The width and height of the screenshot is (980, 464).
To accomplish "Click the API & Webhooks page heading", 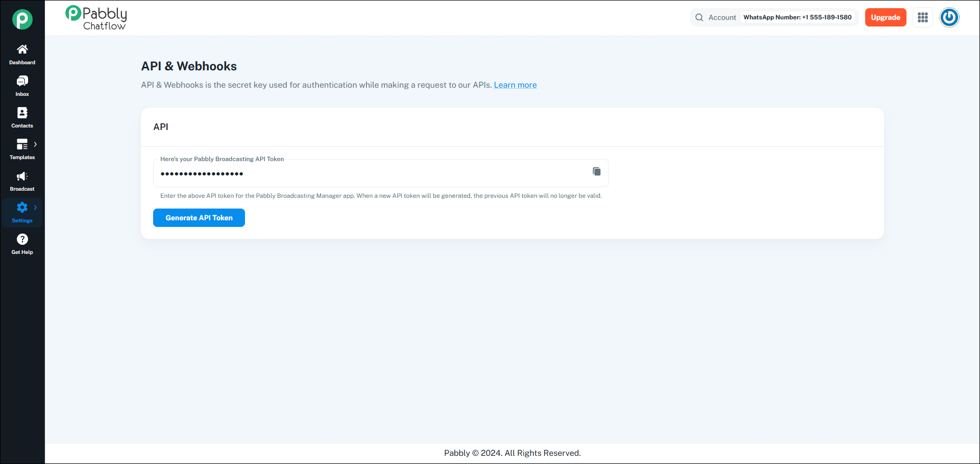I will click(x=189, y=66).
